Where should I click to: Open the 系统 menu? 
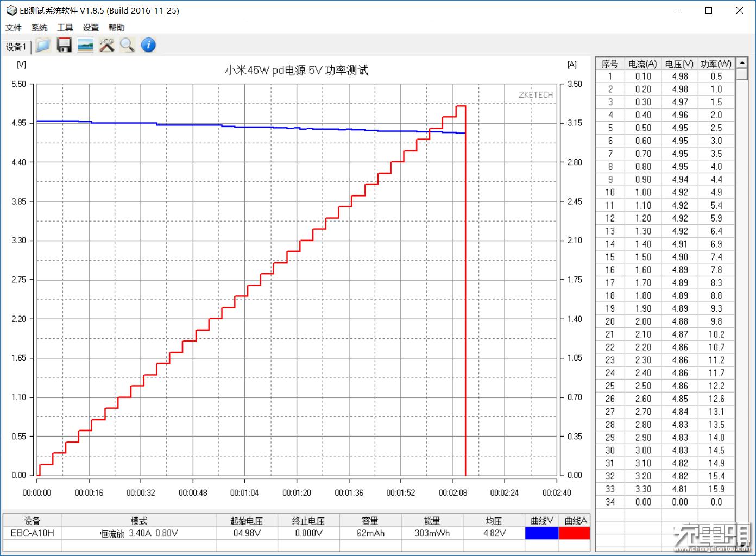pos(39,28)
